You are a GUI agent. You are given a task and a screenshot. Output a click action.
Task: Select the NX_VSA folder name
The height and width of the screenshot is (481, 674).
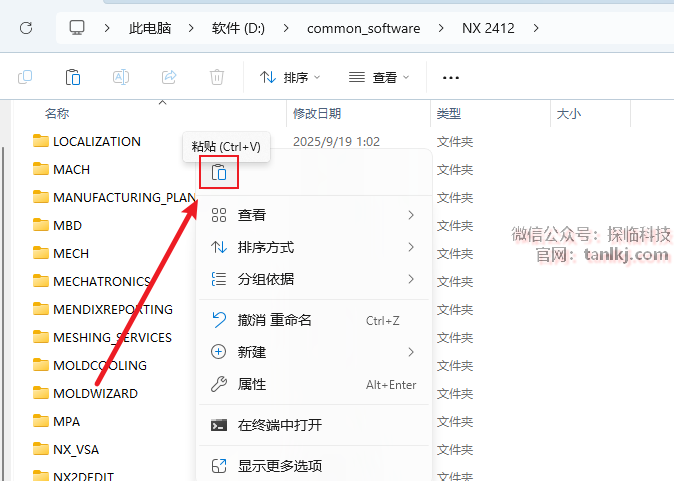pos(76,450)
